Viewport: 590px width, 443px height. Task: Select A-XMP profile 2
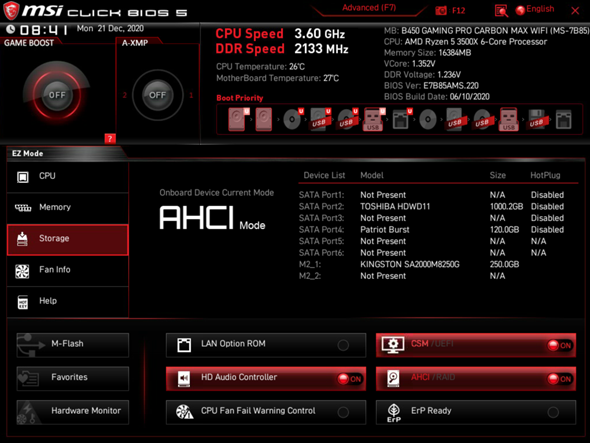pyautogui.click(x=125, y=95)
